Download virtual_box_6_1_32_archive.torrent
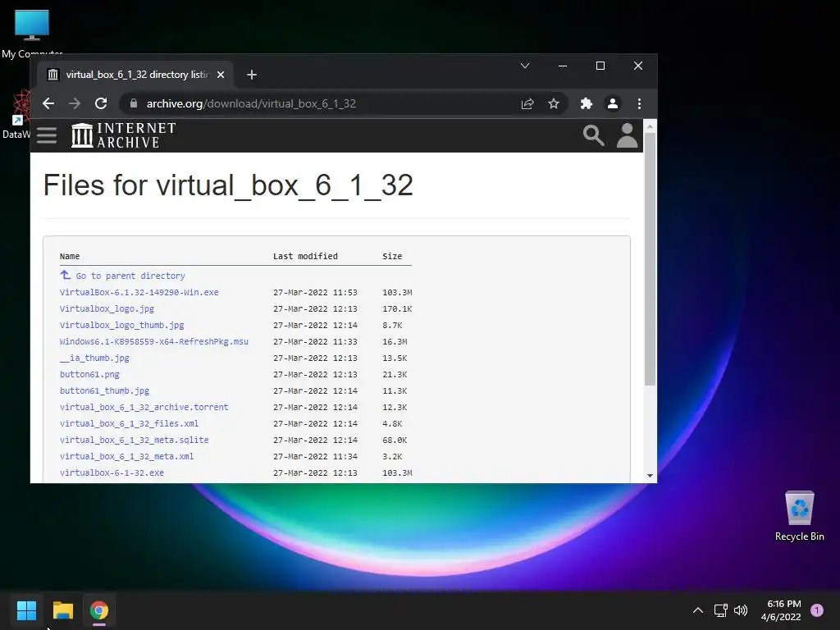Viewport: 840px width, 630px height. pos(144,407)
